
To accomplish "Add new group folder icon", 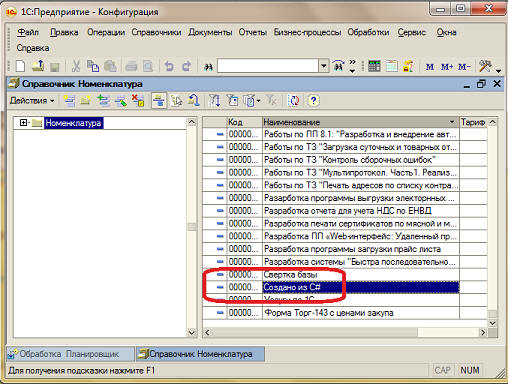I will (86, 100).
